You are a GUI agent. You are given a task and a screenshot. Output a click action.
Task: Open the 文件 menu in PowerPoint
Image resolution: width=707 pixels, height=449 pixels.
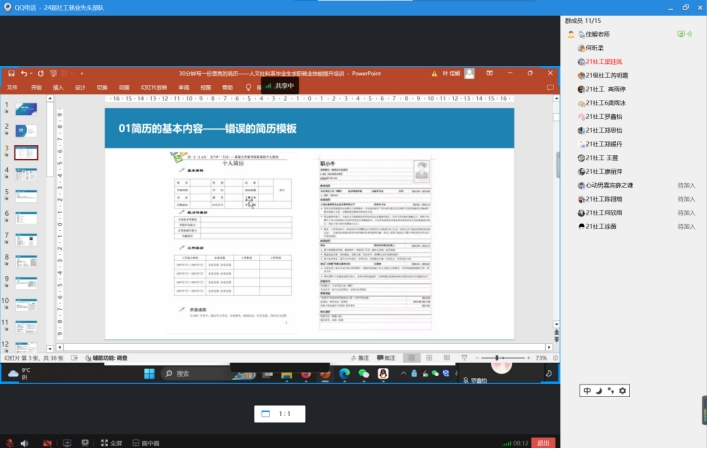(13, 87)
